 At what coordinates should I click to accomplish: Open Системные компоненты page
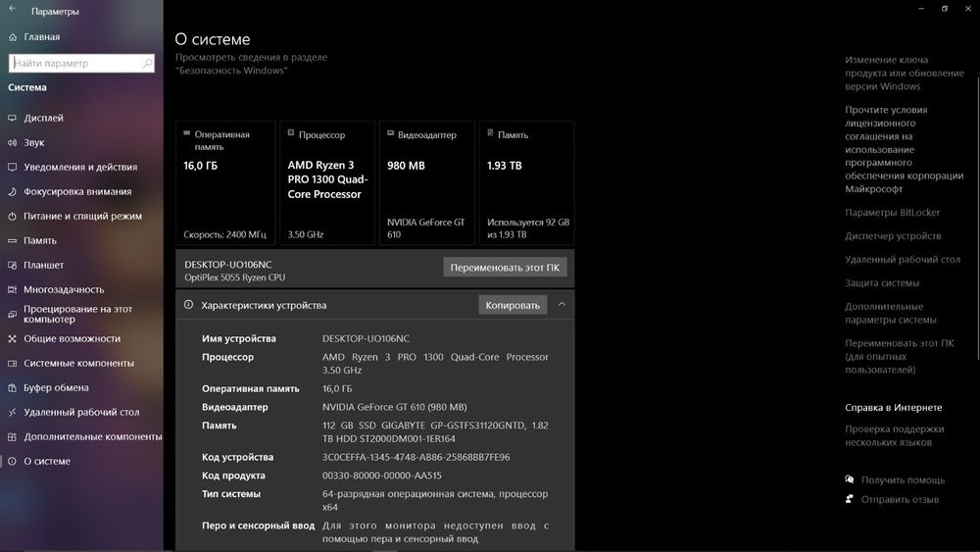tap(78, 363)
